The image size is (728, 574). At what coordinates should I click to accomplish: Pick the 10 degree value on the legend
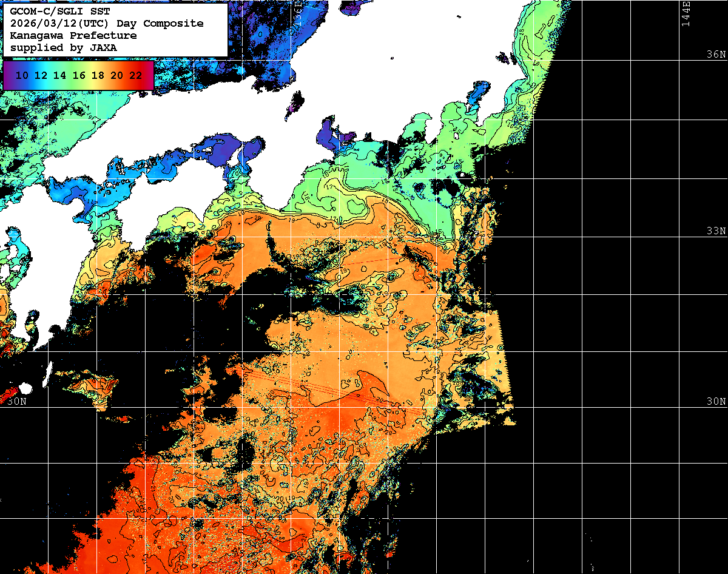22,75
